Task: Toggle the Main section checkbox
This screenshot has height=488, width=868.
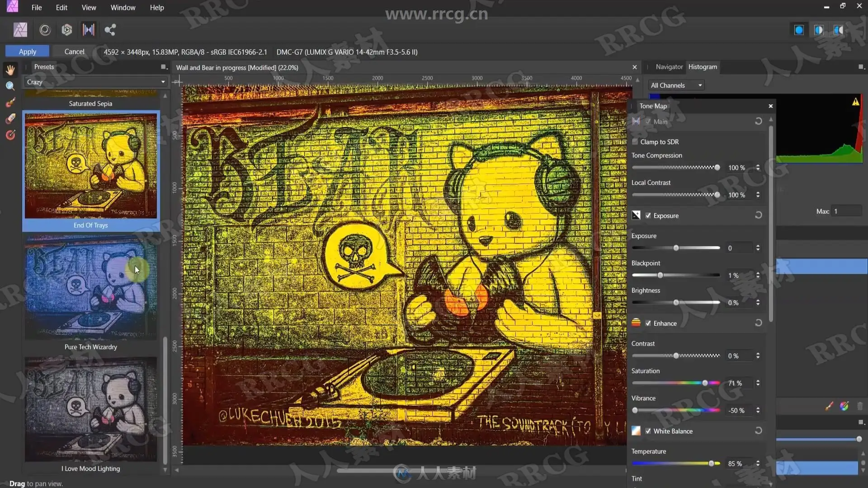Action: (x=648, y=122)
